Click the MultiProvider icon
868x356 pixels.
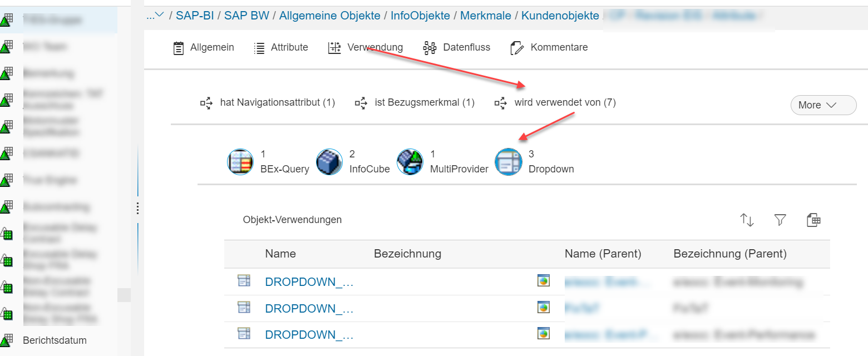coord(410,162)
